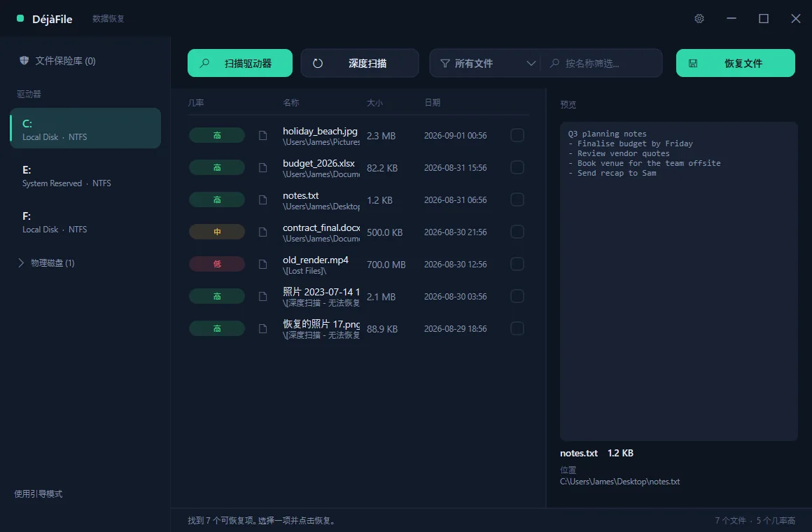Image resolution: width=812 pixels, height=532 pixels.
Task: Start 深度扫描
Action: coord(360,63)
